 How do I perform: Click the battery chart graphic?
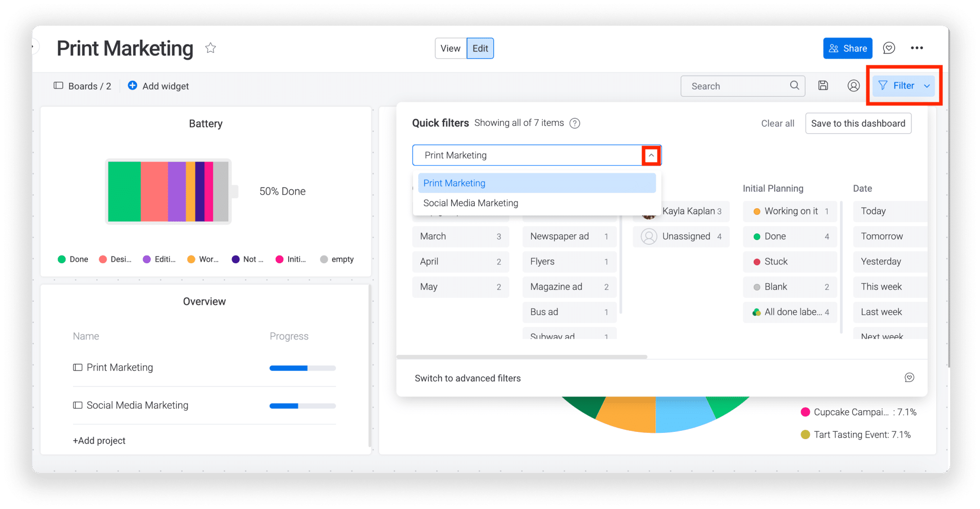172,192
